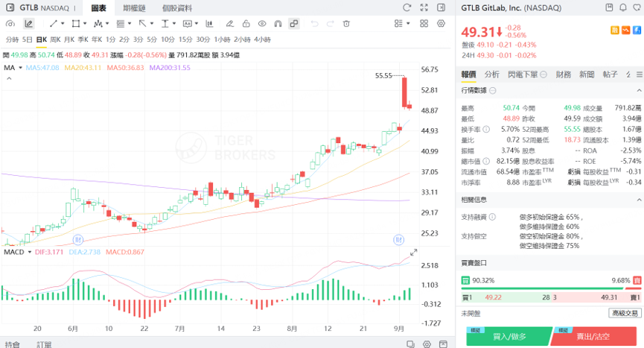Open 高級交易 advanced trading

(625, 314)
